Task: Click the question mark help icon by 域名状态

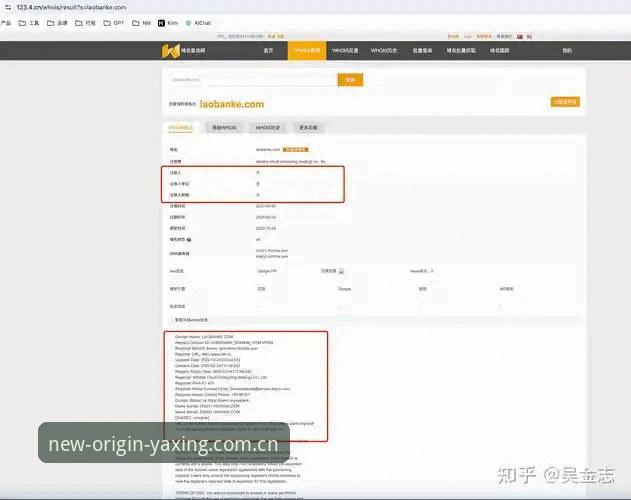Action: point(189,240)
